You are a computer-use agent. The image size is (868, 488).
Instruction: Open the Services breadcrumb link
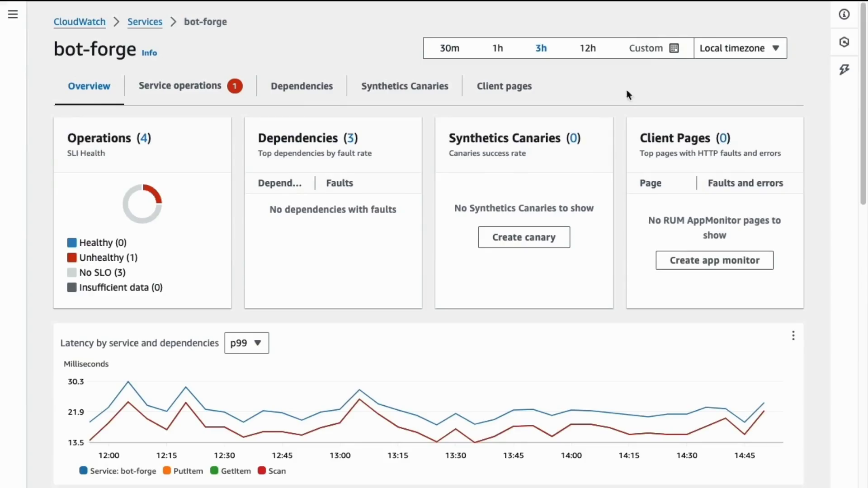pyautogui.click(x=145, y=22)
